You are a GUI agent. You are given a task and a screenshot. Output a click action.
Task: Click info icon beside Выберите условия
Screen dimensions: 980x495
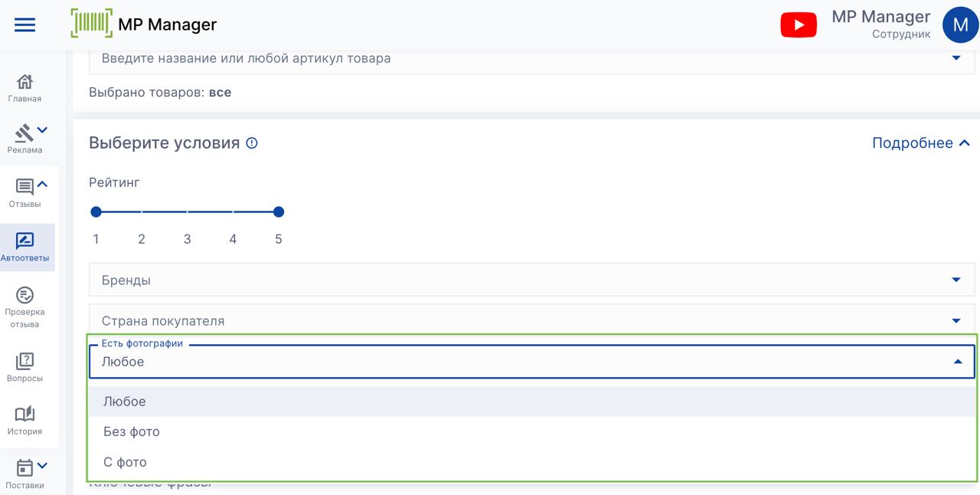[251, 143]
